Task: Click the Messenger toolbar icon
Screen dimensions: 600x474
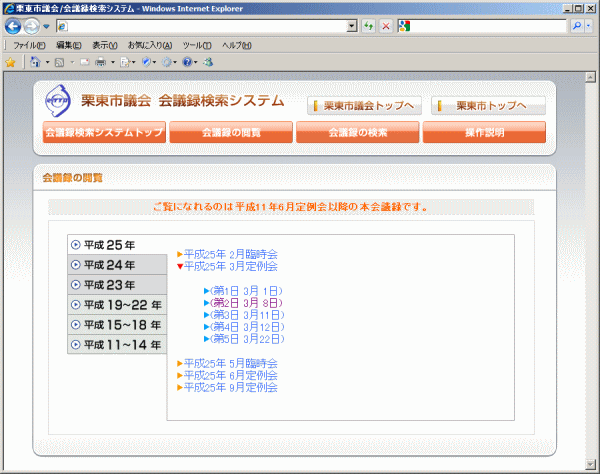Action: point(208,62)
